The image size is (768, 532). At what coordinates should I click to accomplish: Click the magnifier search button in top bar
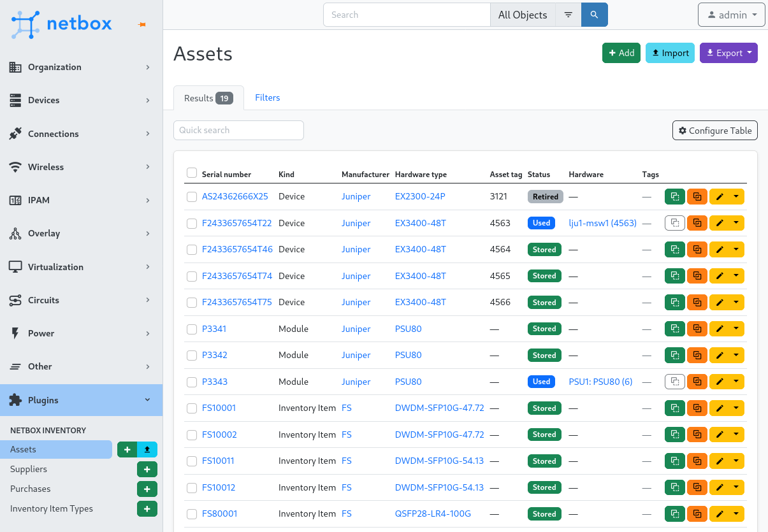(x=595, y=15)
